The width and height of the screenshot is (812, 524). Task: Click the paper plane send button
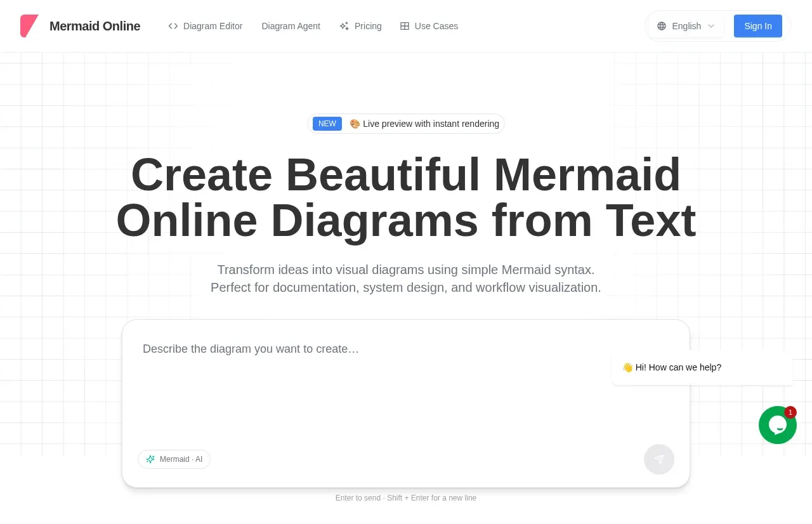tap(659, 459)
